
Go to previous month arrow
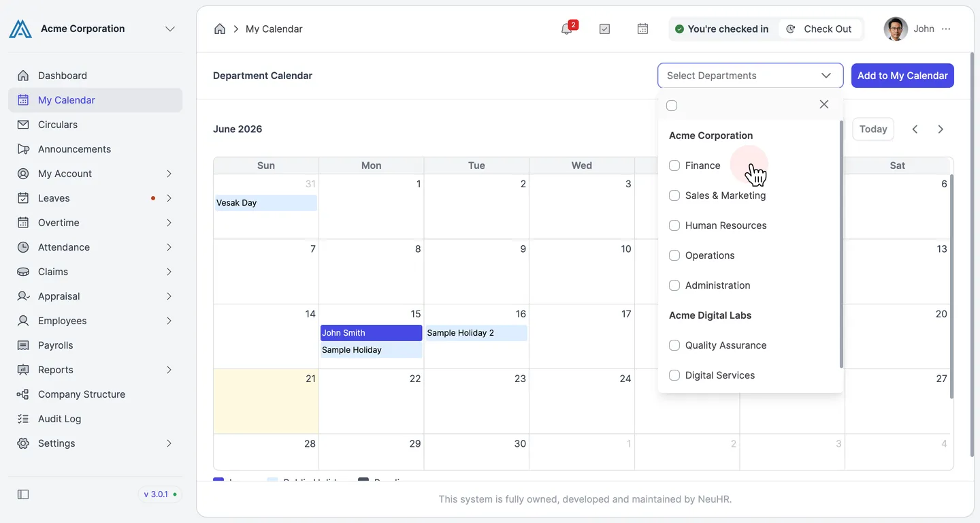click(915, 129)
